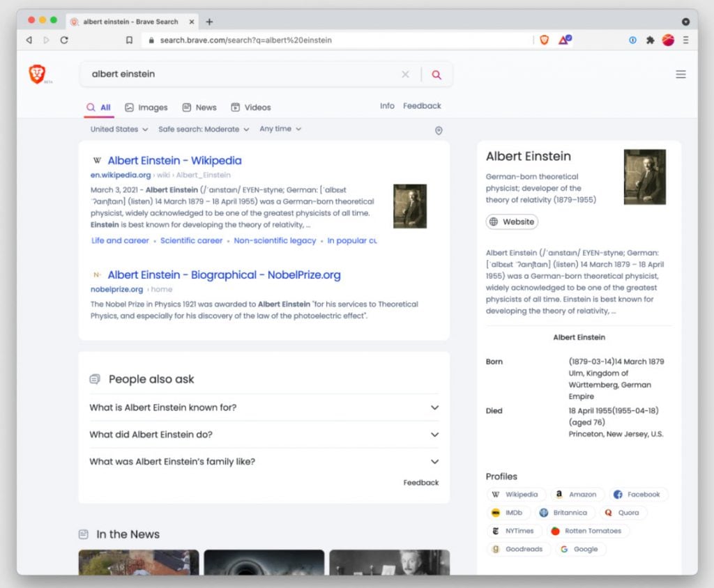714x588 pixels.
Task: Click the browser address bar URL
Action: [x=246, y=40]
